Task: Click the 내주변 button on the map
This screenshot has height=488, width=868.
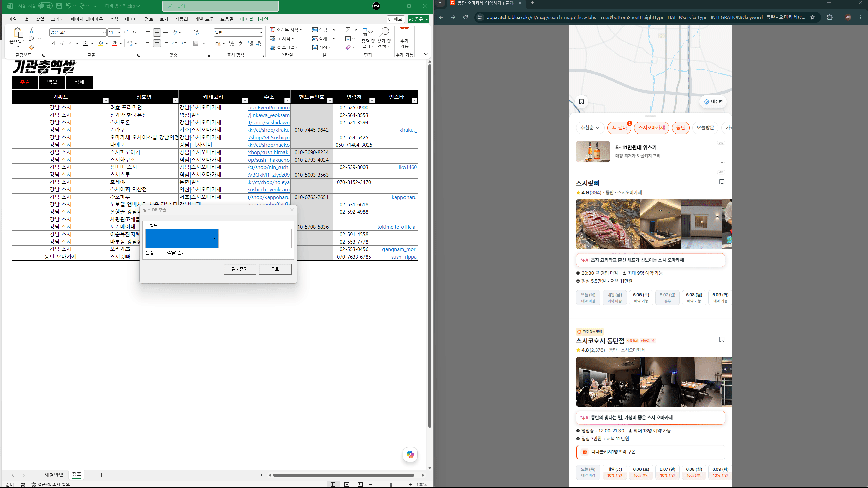Action: [x=713, y=102]
